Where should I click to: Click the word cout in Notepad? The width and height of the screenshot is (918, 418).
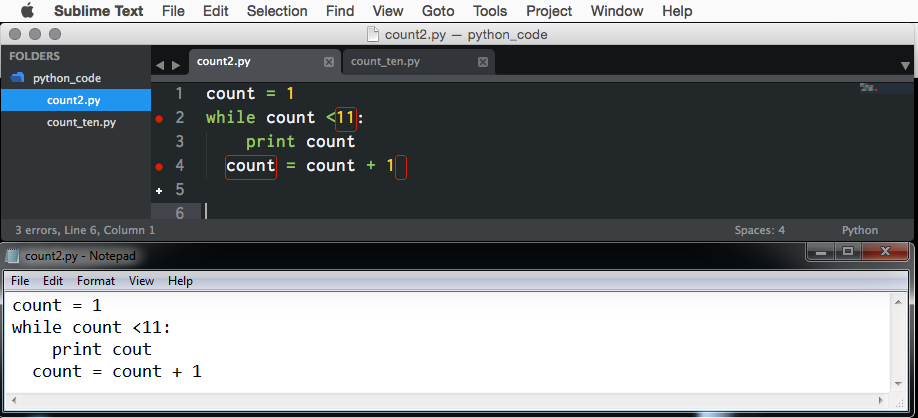(132, 350)
